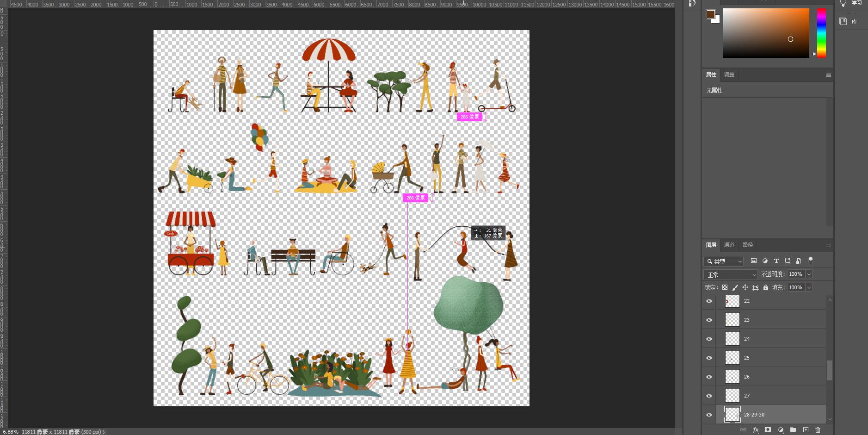The image size is (868, 435).
Task: Add a layer mask using the mask icon
Action: 768,430
